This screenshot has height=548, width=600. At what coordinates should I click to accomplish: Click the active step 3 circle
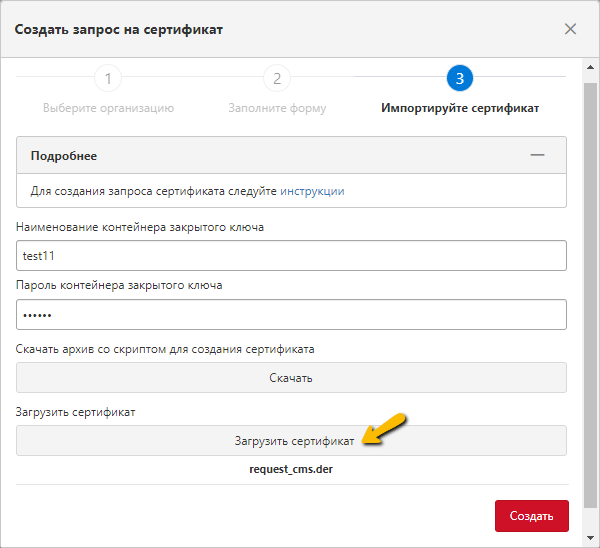point(460,79)
